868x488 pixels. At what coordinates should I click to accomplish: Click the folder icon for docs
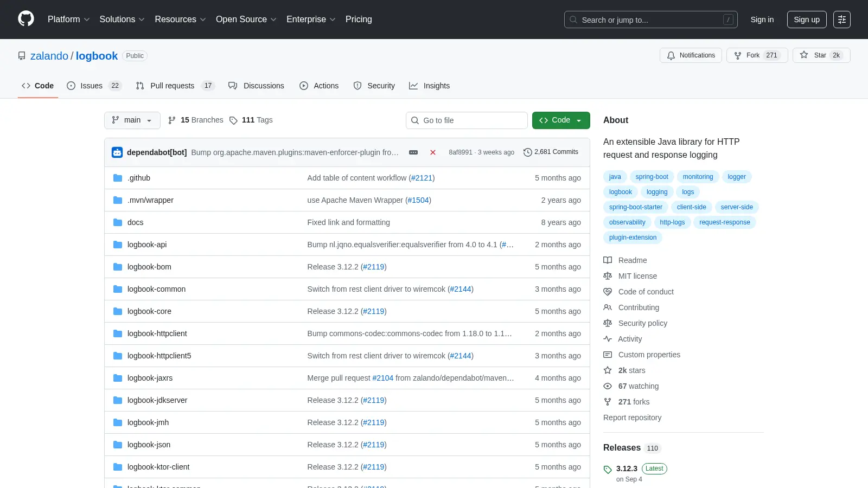118,222
